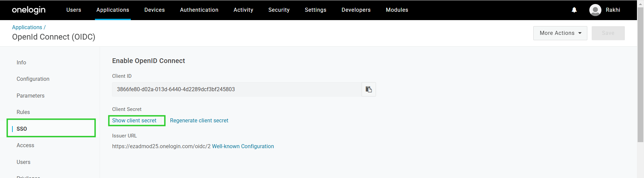Open the Modules menu
This screenshot has height=178, width=644.
click(397, 10)
